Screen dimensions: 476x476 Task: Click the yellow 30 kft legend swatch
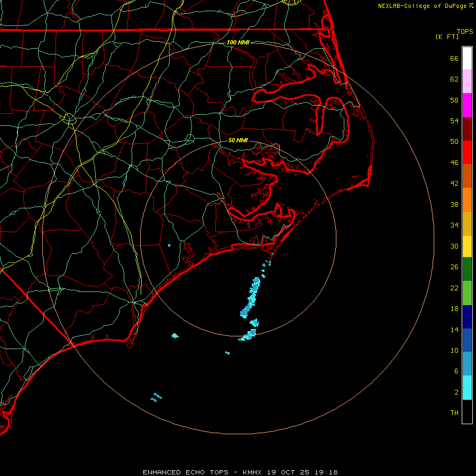[x=467, y=246]
